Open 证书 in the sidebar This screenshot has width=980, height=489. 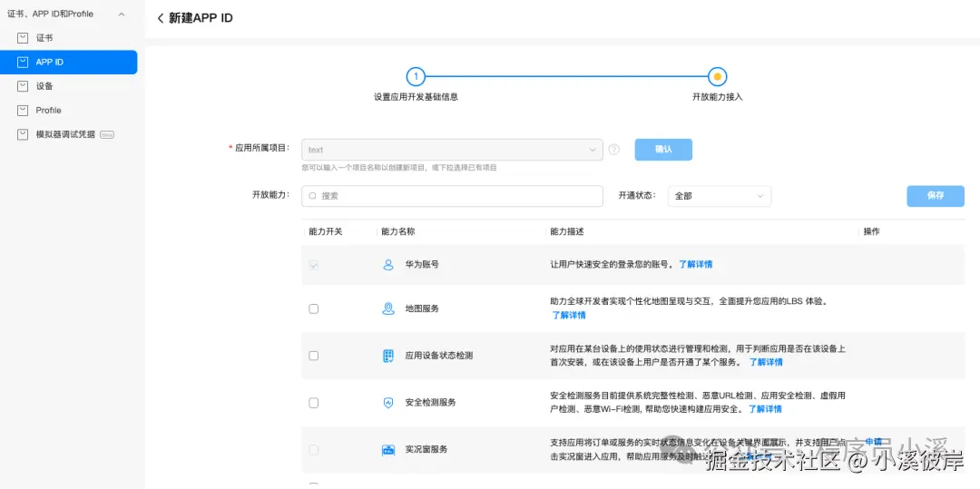[x=44, y=38]
